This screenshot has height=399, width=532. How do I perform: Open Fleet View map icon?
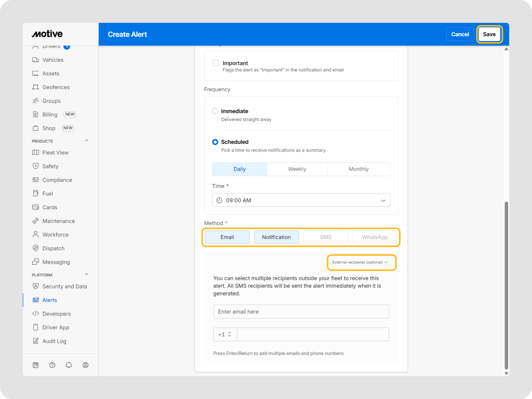click(36, 152)
